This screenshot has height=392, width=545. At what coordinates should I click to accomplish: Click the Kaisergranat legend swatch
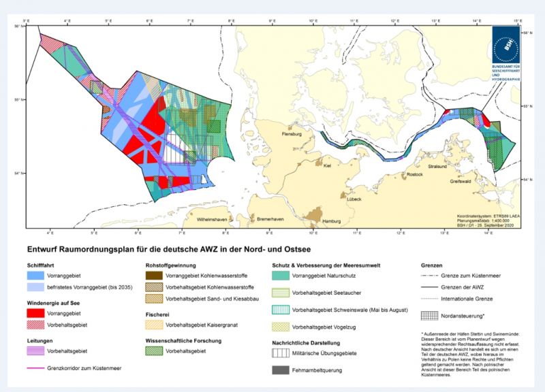154,325
